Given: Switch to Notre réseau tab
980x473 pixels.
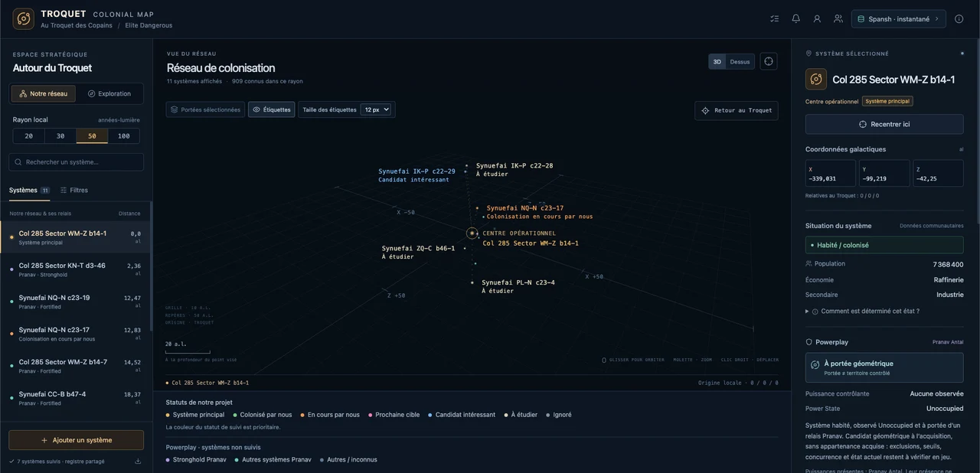Looking at the screenshot, I should [44, 93].
